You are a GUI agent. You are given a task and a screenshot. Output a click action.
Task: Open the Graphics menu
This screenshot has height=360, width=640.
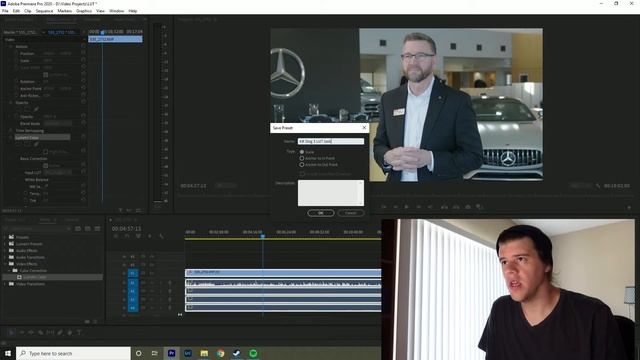pos(84,11)
